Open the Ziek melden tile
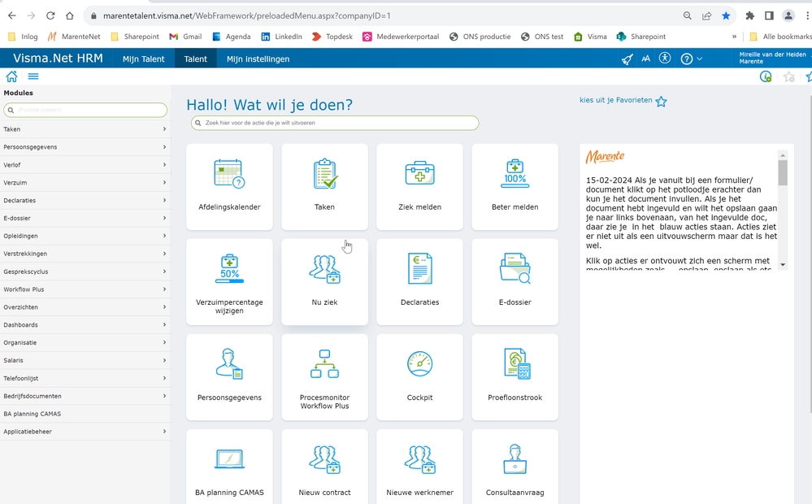The width and height of the screenshot is (812, 504). (419, 187)
